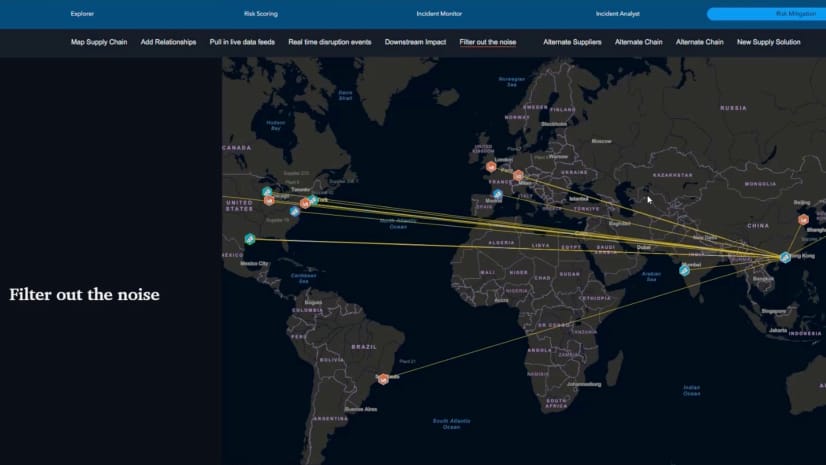Select the orange marker near Milan

tap(518, 175)
